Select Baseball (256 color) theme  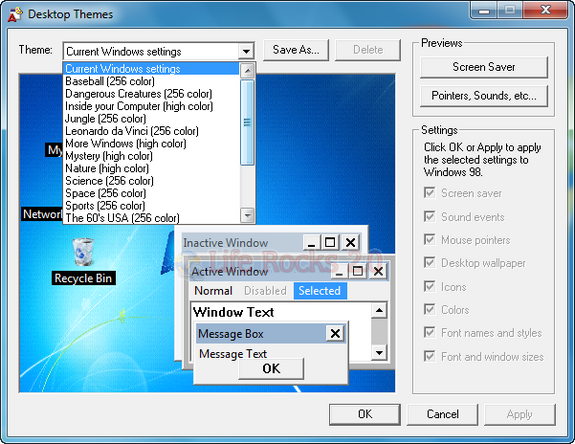click(151, 81)
